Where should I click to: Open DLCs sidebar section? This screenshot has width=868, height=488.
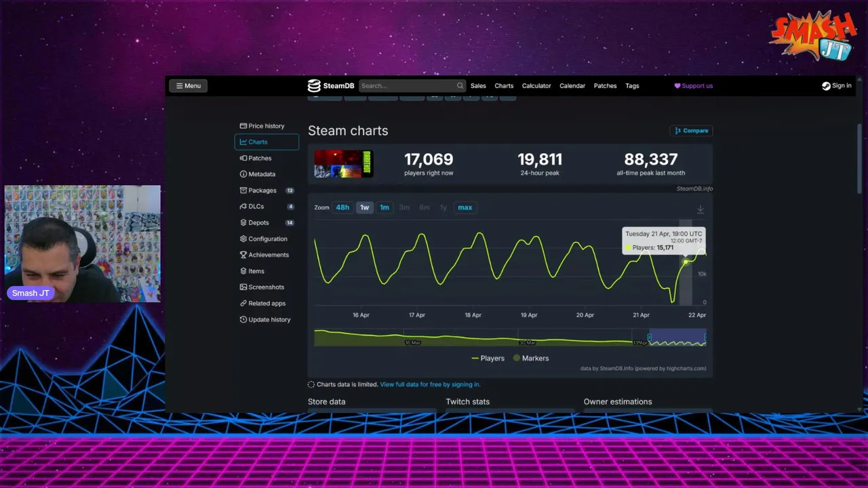[267, 207]
